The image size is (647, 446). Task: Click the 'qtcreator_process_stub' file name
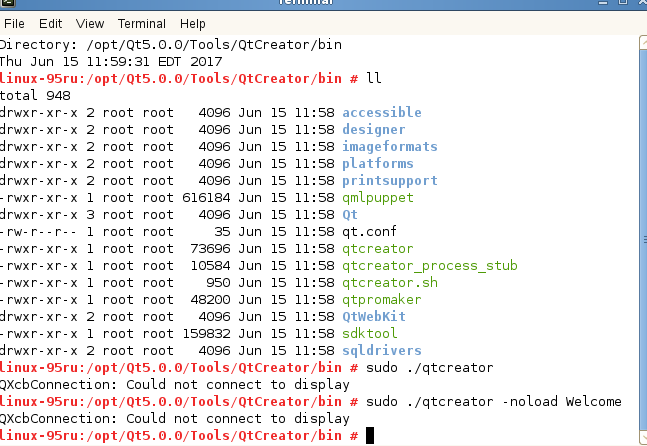(430, 265)
